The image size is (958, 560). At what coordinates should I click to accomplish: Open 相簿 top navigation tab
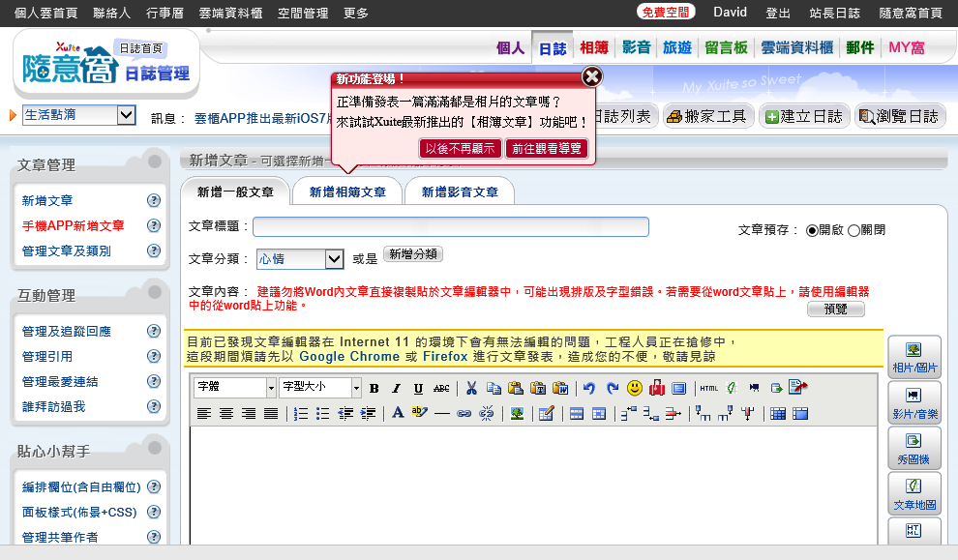594,47
